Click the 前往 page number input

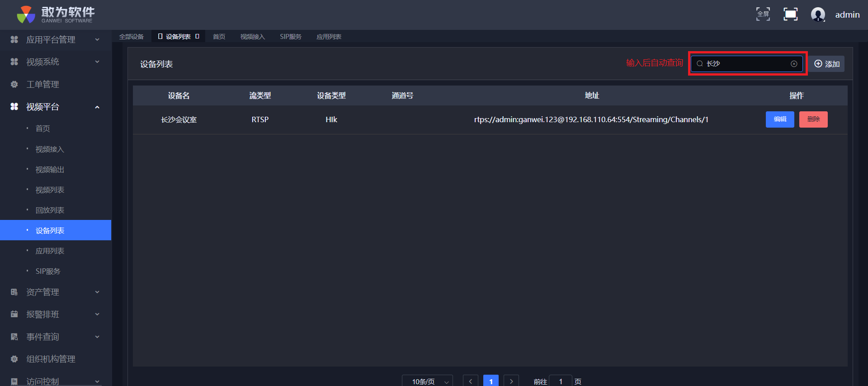tap(561, 381)
